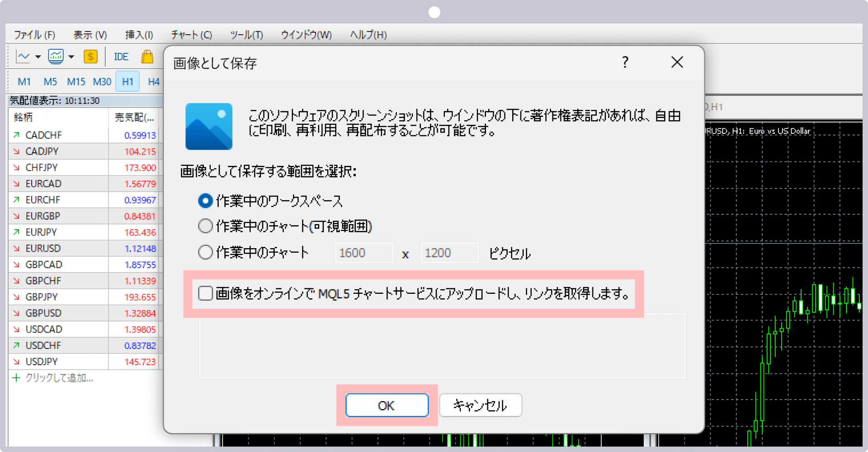Enable the MQL5 chart upload checkbox

[205, 293]
